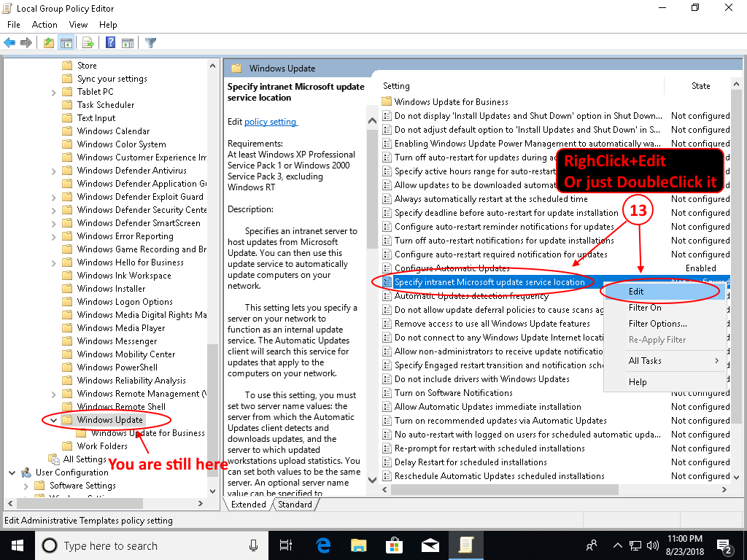Click the policy setting link
The image size is (747, 560).
271,122
